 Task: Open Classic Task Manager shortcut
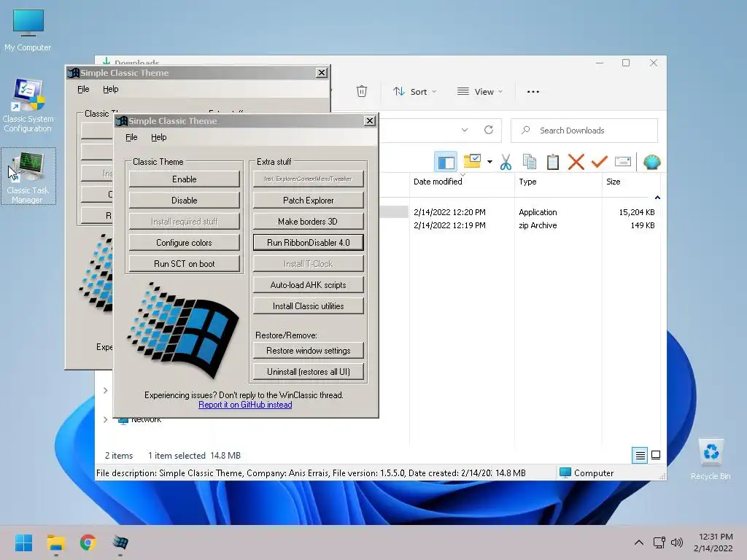point(28,176)
